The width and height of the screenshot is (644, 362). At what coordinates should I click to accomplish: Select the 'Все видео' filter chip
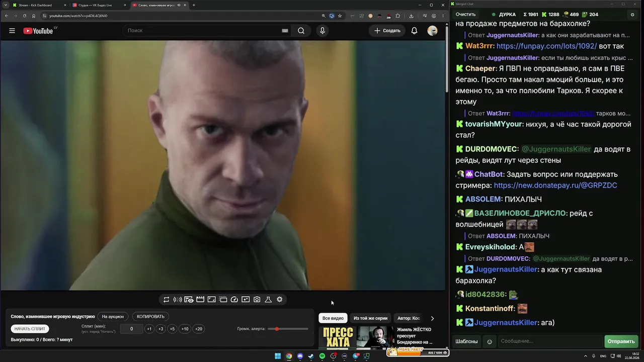[333, 318]
